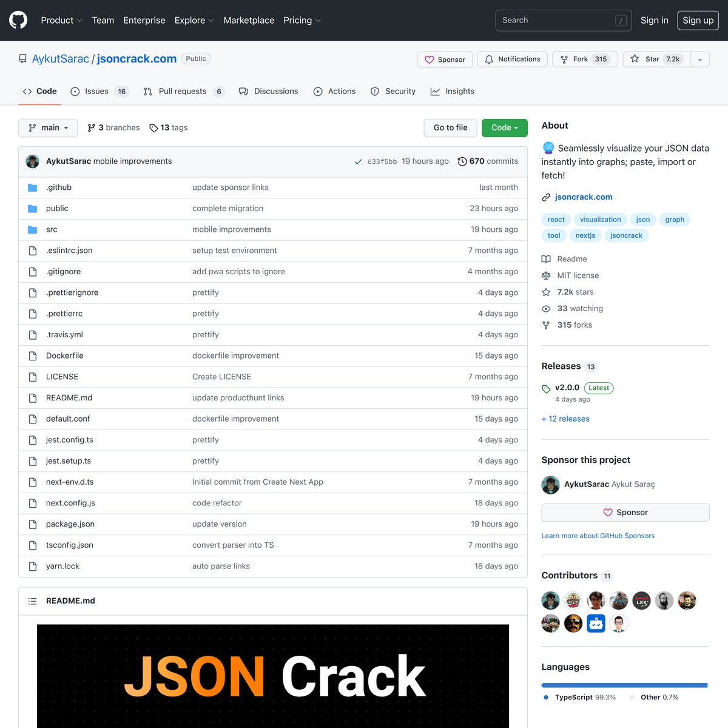Viewport: 728px width, 728px height.
Task: Click the wide Sponsor button in sidebar
Action: click(625, 513)
